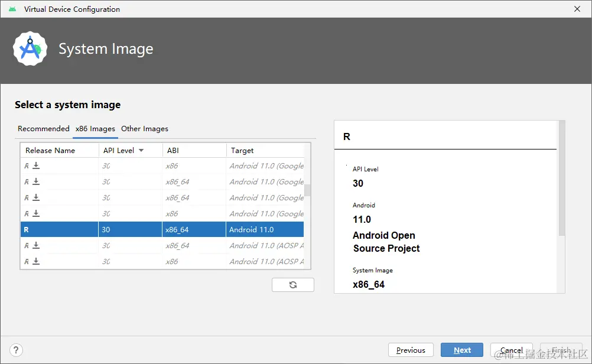Click API level 30 cell in the selected row
Viewport: 592px width, 364px height.
click(130, 230)
